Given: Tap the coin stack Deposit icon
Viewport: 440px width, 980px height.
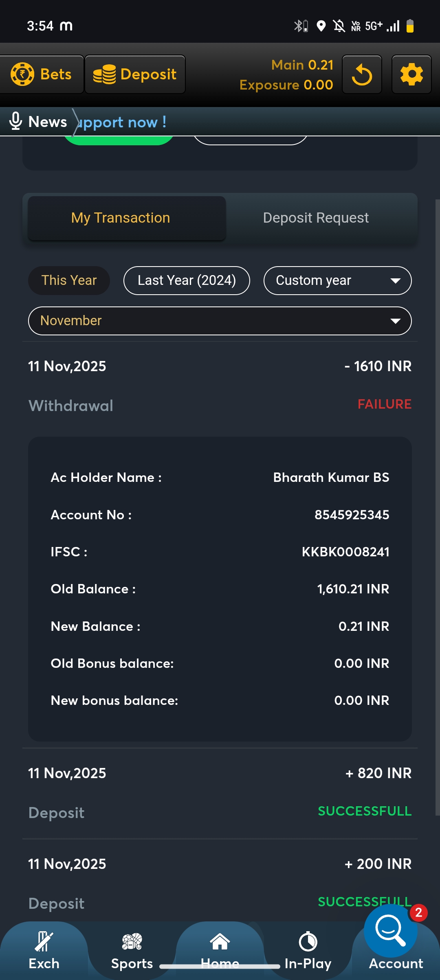Looking at the screenshot, I should [105, 75].
